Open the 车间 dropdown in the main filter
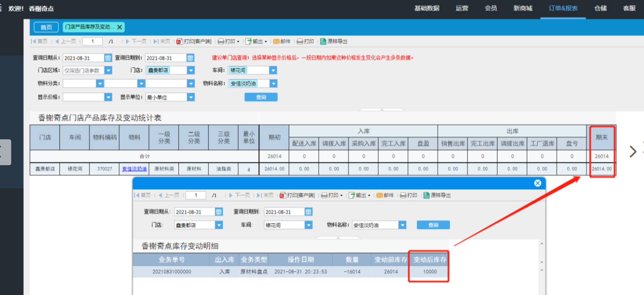644x295 pixels. tap(273, 70)
